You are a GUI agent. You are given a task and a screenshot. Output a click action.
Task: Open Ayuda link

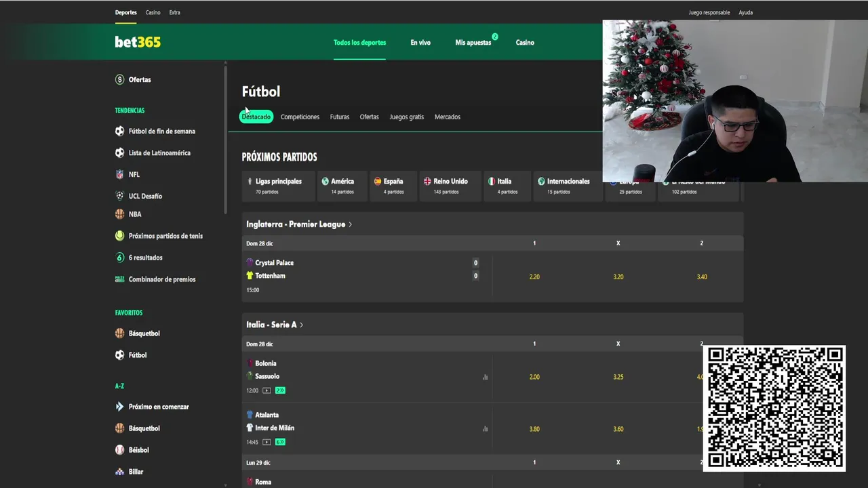(x=745, y=12)
